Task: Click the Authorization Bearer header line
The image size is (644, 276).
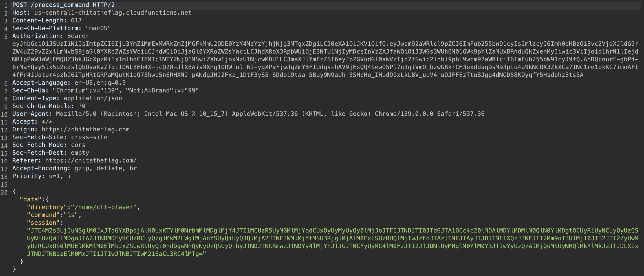Action: point(51,36)
